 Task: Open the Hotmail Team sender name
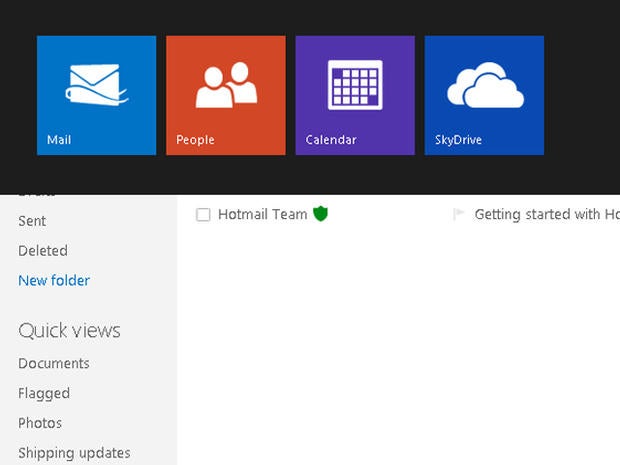point(263,214)
